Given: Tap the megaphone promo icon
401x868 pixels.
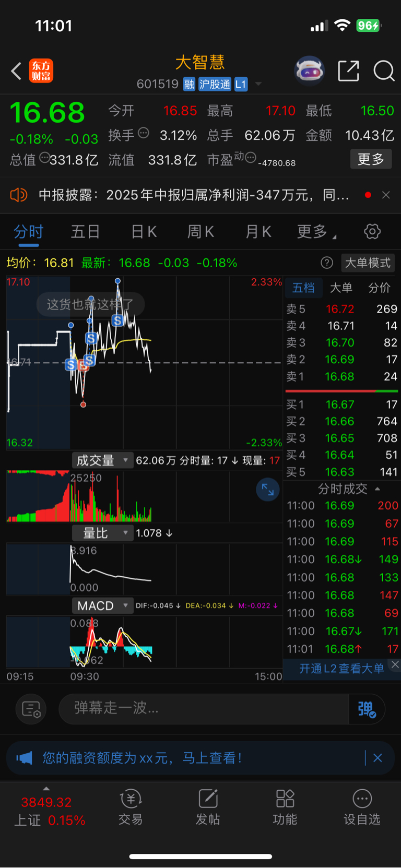Looking at the screenshot, I should (24, 757).
